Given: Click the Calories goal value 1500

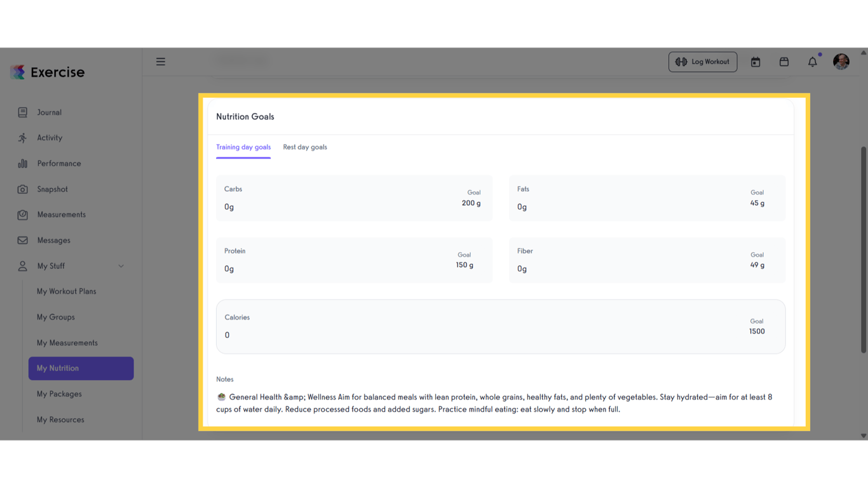Looking at the screenshot, I should click(x=757, y=332).
